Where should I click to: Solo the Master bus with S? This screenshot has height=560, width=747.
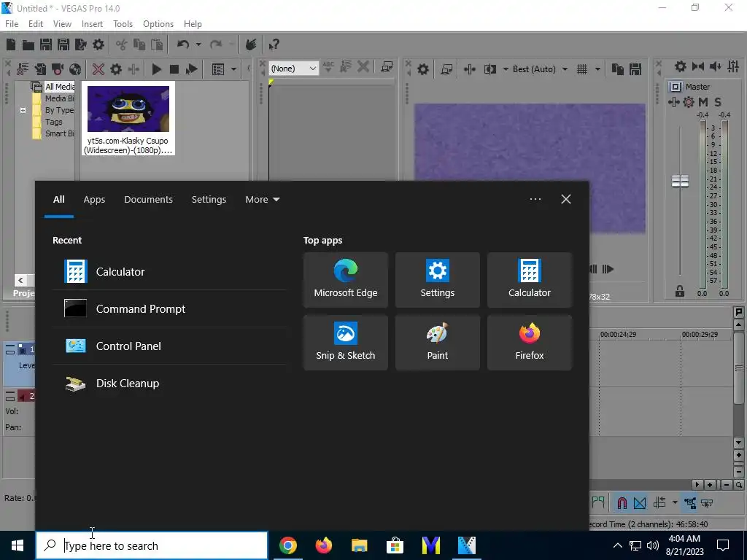coord(718,102)
